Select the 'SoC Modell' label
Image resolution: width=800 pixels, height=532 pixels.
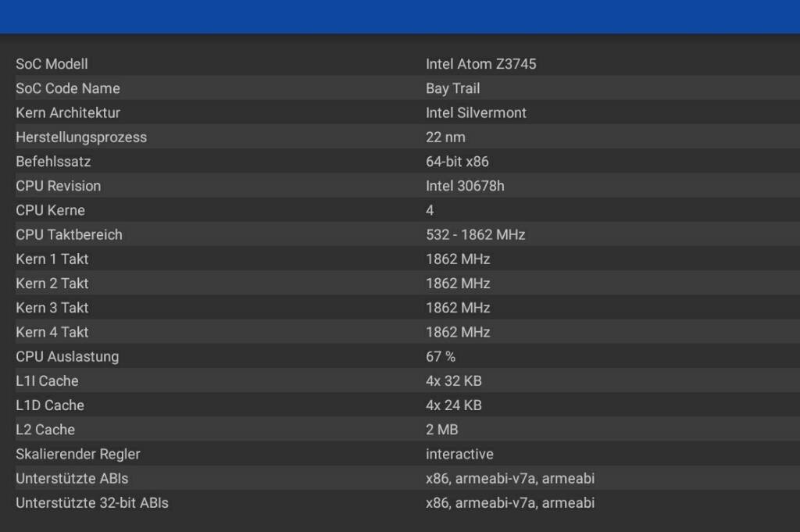[52, 64]
